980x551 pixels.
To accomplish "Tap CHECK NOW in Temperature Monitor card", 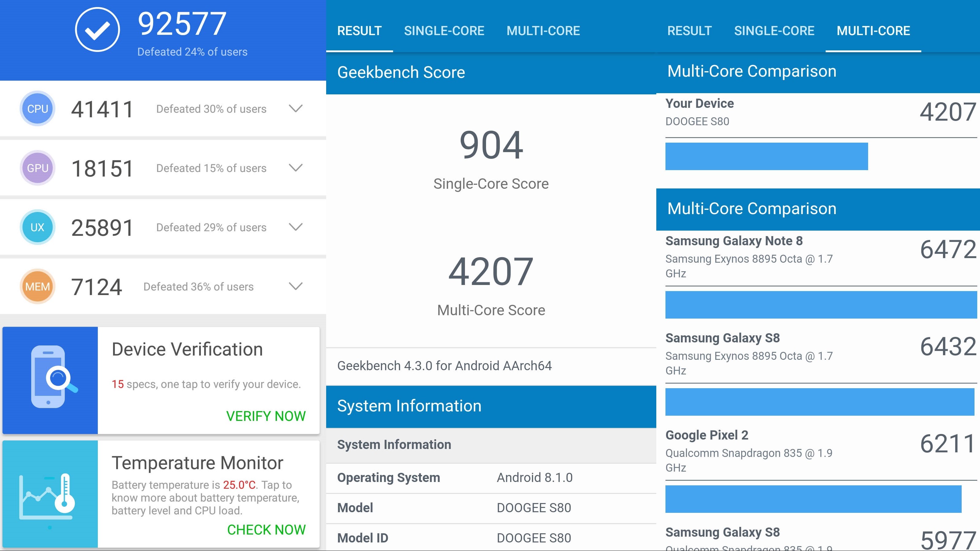I will coord(266,530).
